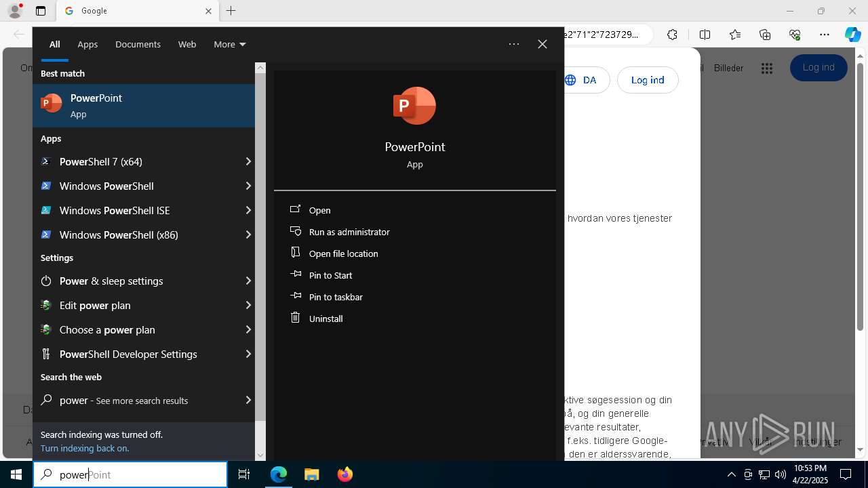The image size is (868, 488).
Task: Open Billeder link on Google page
Action: tap(728, 68)
